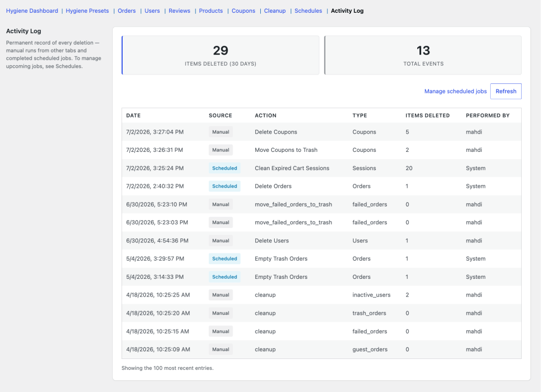Click the 7/2/2026, 3:26:31 PM date cell
The width and height of the screenshot is (541, 392).
tap(155, 150)
